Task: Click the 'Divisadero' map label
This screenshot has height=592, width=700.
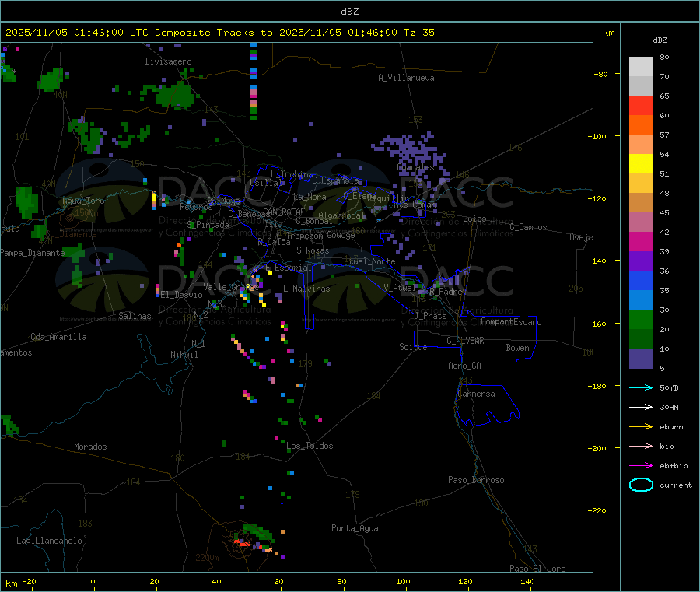Action: [168, 61]
